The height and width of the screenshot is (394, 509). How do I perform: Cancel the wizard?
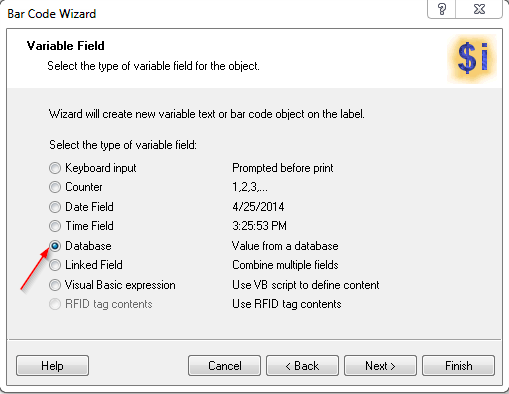[224, 366]
